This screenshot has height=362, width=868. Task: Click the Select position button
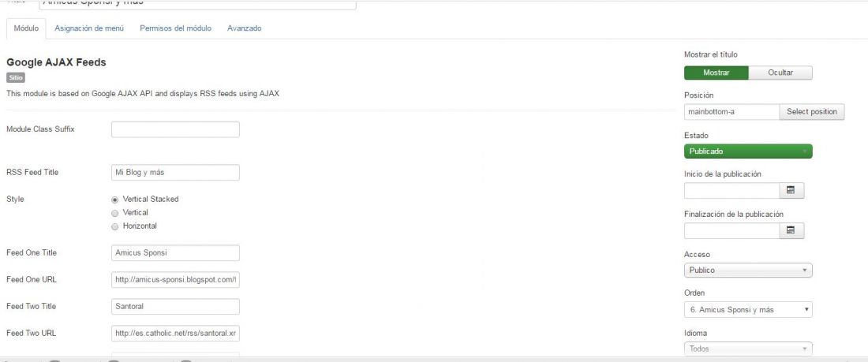click(x=812, y=112)
